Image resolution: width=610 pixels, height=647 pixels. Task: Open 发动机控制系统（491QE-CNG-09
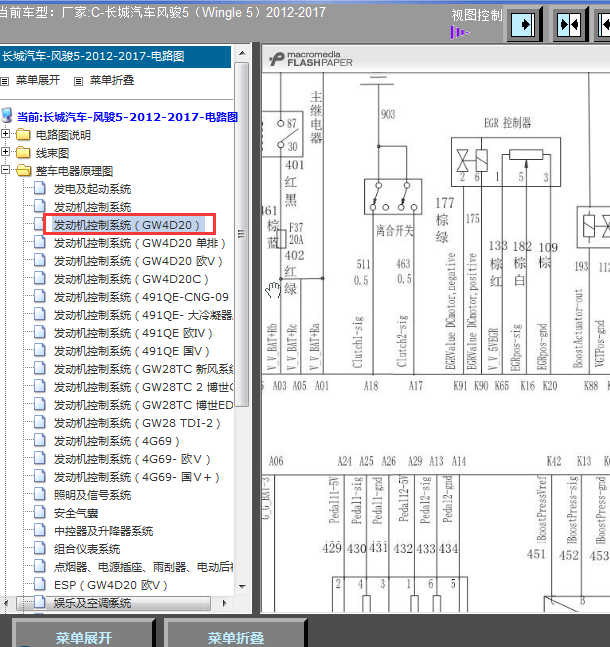141,297
